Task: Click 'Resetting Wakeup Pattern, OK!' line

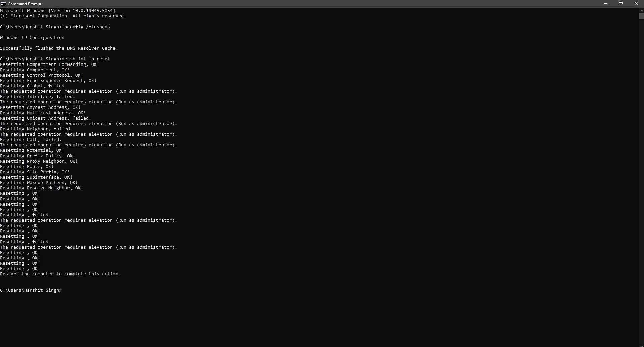Action: tap(39, 183)
